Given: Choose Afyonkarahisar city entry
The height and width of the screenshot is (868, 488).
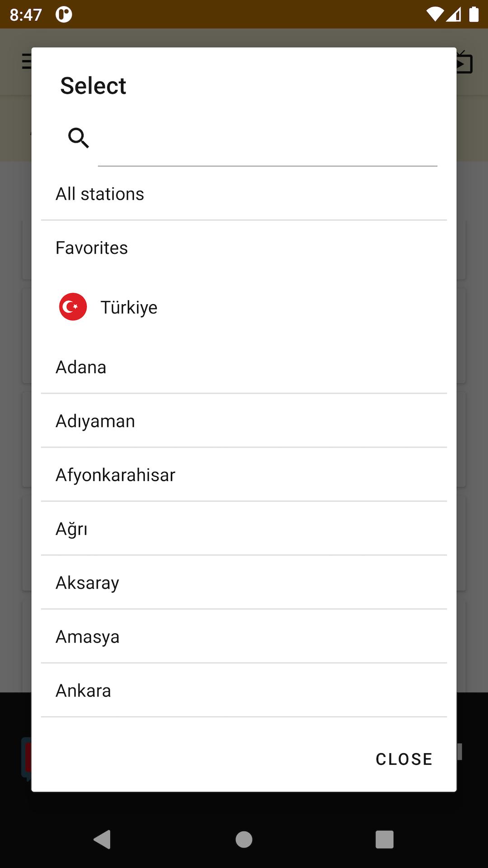Looking at the screenshot, I should 244,475.
